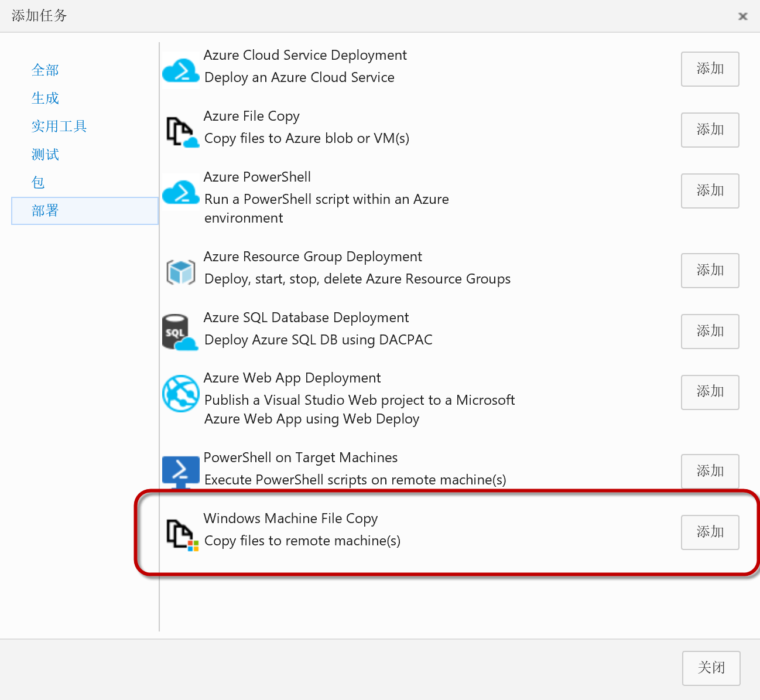760x700 pixels.
Task: Click the Azure Cloud Service Deployment cloud icon
Action: [x=180, y=70]
